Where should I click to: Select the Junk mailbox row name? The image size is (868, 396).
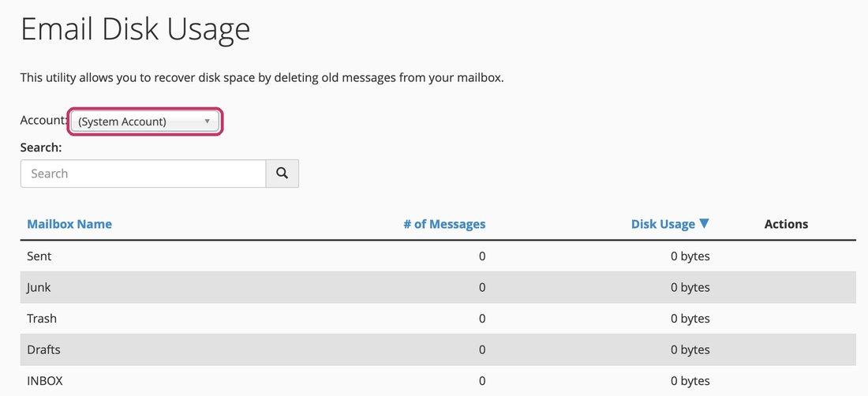click(39, 288)
